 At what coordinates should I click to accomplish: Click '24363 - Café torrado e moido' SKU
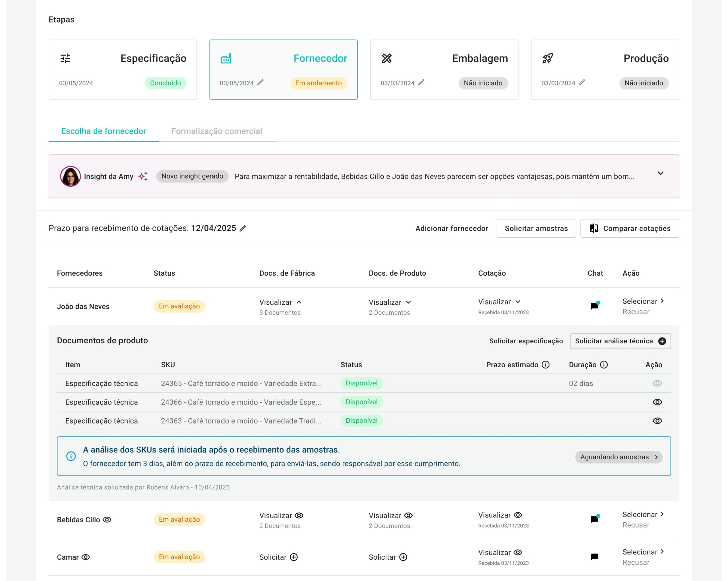point(241,421)
